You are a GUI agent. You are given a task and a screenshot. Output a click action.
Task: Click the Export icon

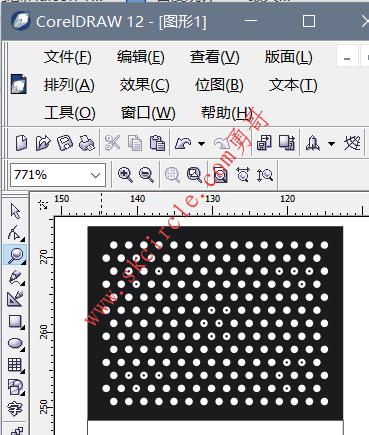pyautogui.click(x=287, y=143)
